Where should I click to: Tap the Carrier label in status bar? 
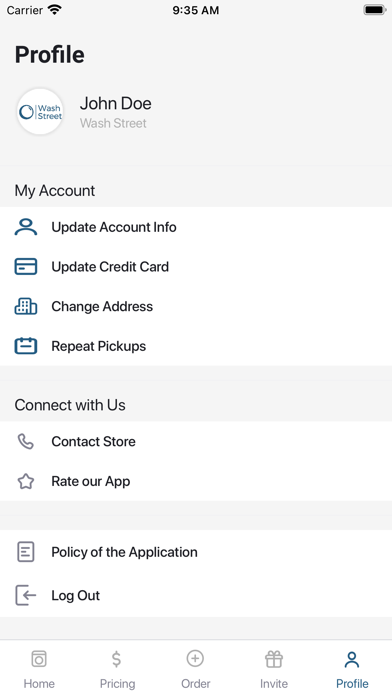24,10
